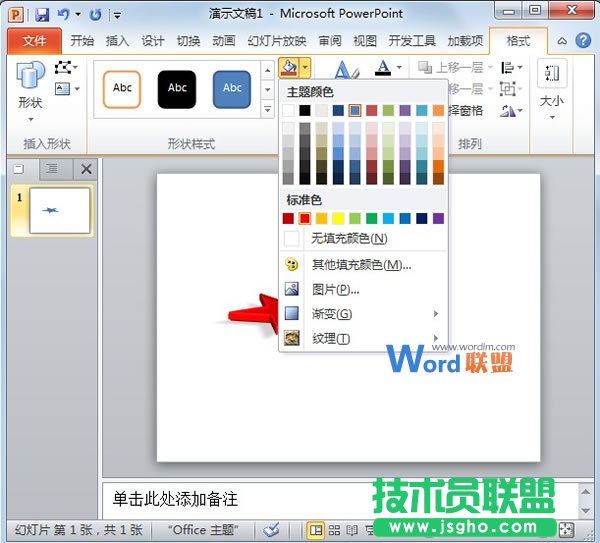Choose 图片 Picture fill option
Image resolution: width=600 pixels, height=543 pixels.
[x=364, y=289]
